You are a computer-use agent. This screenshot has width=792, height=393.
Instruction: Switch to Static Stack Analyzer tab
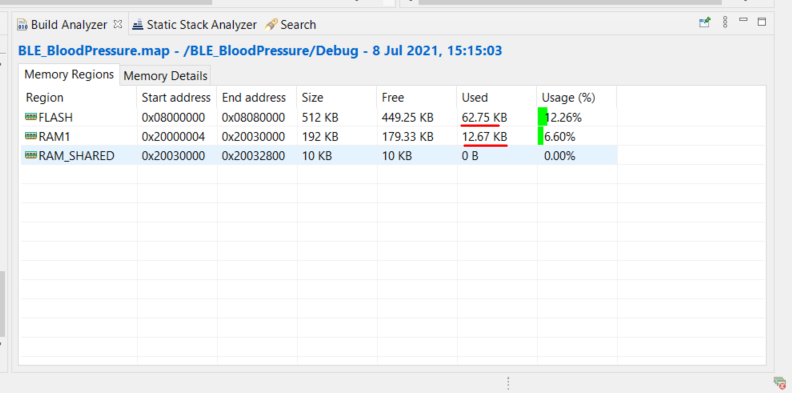(195, 24)
